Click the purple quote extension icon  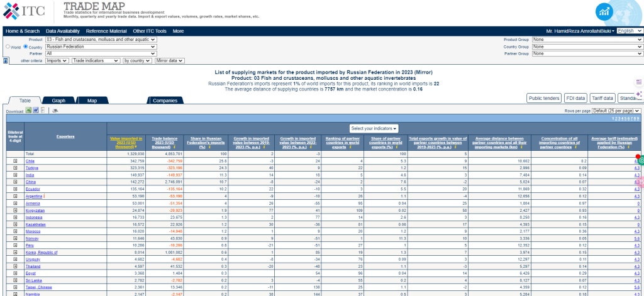[639, 82]
